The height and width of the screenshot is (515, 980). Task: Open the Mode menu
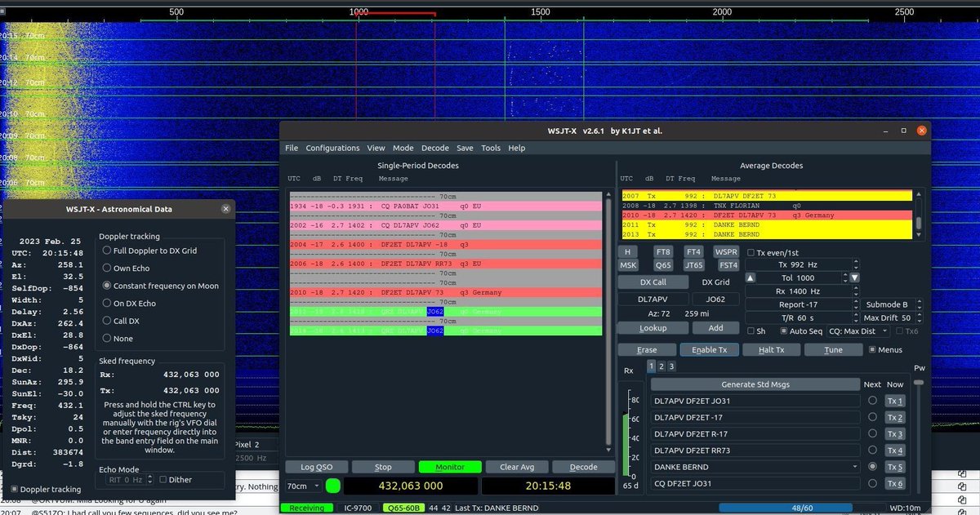(x=403, y=148)
